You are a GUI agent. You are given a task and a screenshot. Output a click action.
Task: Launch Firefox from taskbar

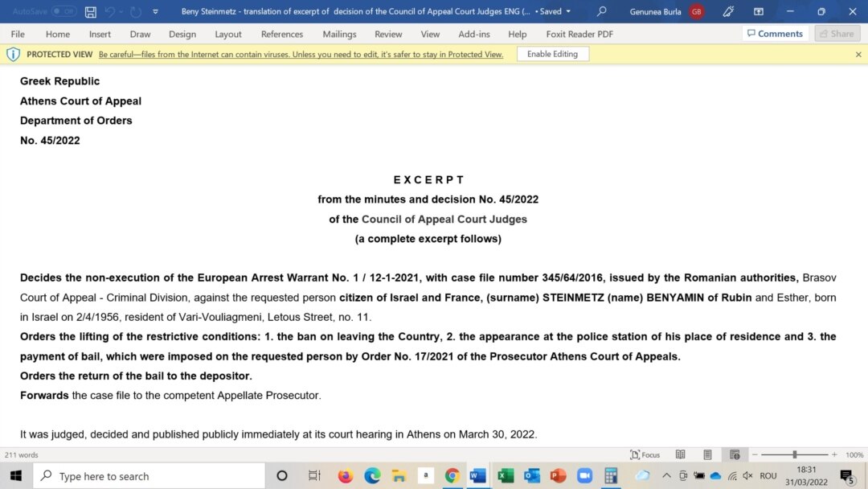coord(346,475)
